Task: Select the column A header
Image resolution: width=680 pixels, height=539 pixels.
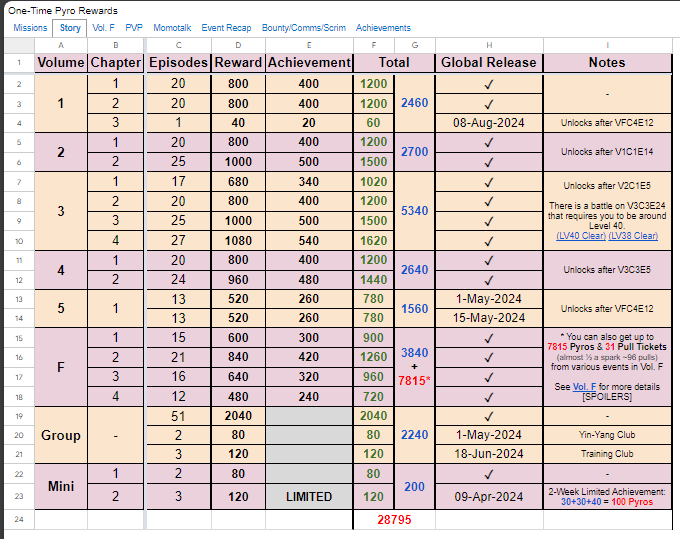Action: pos(61,46)
